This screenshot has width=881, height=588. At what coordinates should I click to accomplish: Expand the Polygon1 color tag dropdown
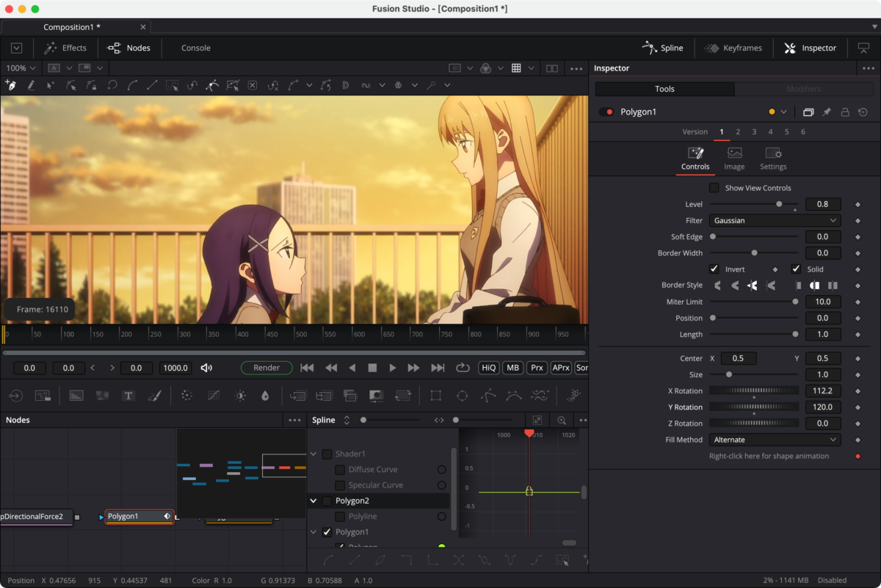(784, 112)
